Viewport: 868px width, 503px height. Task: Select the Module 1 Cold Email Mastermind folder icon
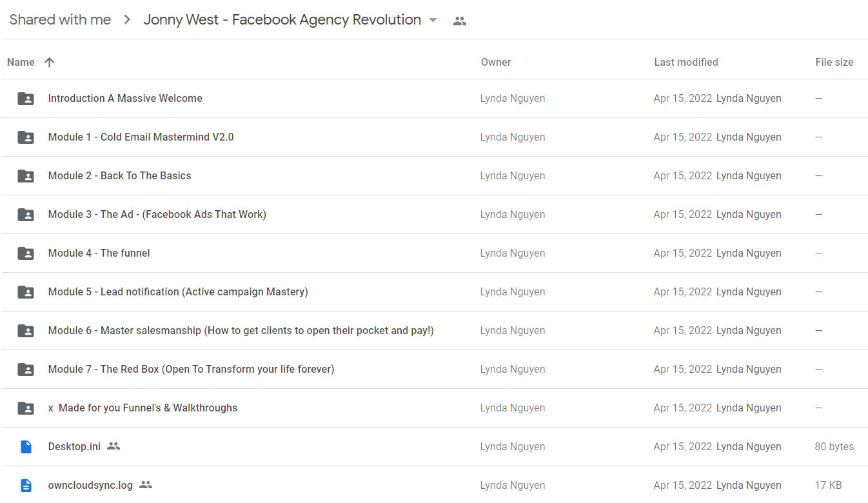26,137
